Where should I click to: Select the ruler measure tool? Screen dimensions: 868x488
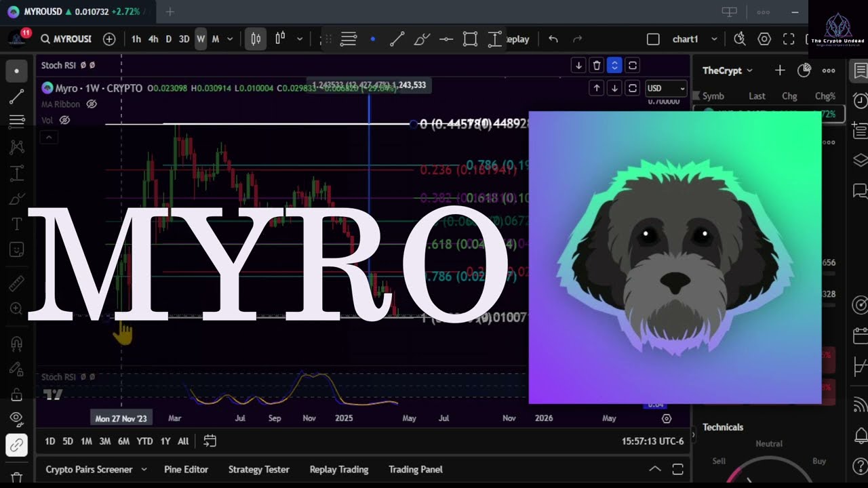[16, 283]
